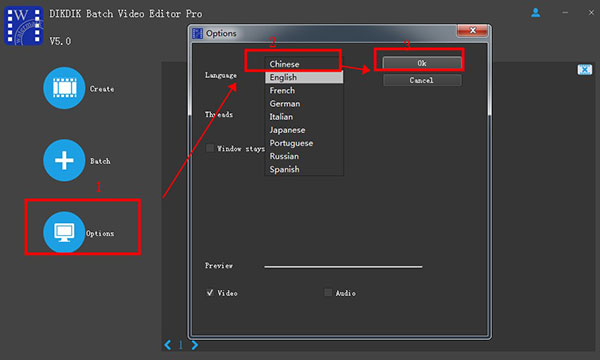Pick Italian from the dropdown list
This screenshot has width=600, height=360.
tap(304, 117)
